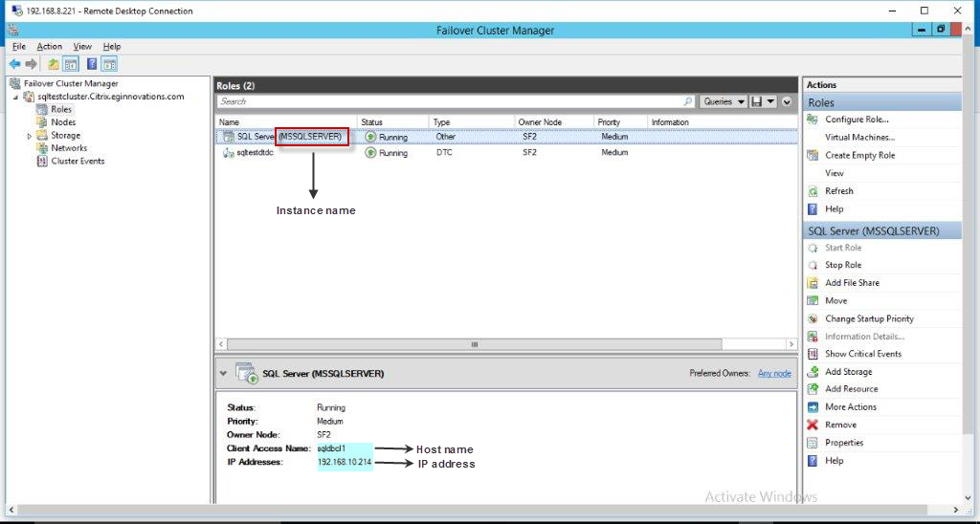Select sqltestcluster.Citrix.eginnovations.com cluster node
Screen dimensions: 980x524
click(111, 97)
